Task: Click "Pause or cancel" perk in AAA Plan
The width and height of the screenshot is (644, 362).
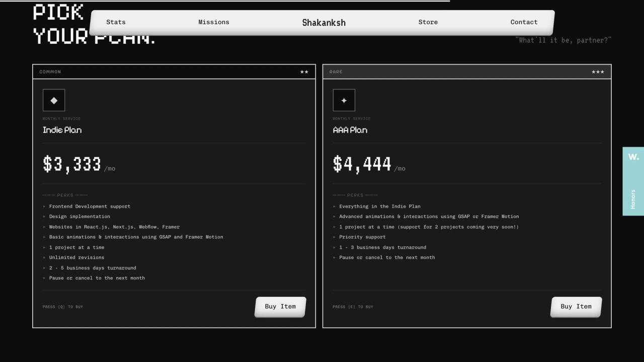Action: coord(387,257)
